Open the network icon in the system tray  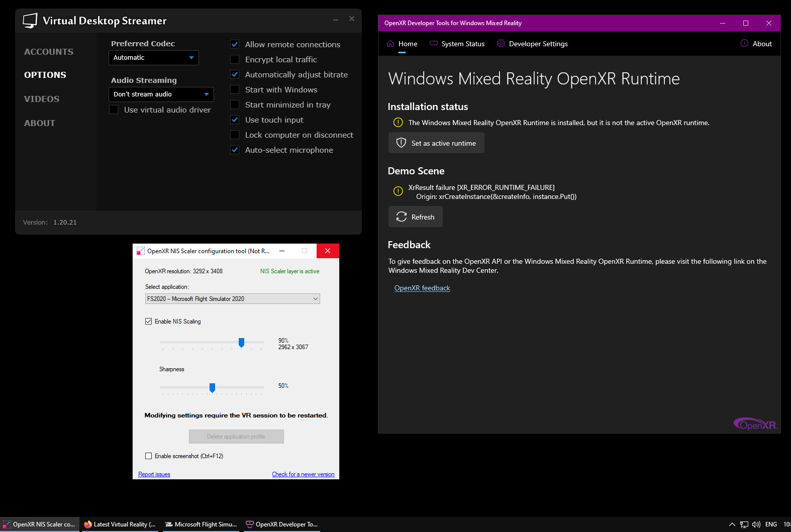[744, 524]
